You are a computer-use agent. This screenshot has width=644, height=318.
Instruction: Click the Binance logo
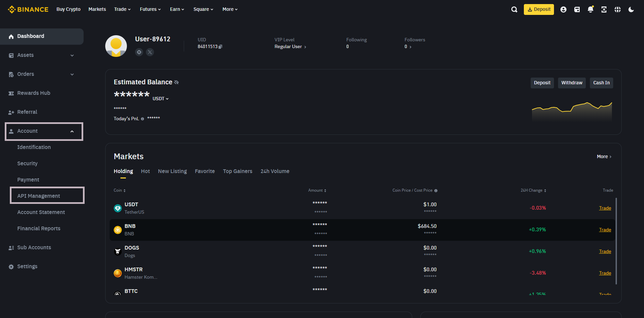(28, 9)
